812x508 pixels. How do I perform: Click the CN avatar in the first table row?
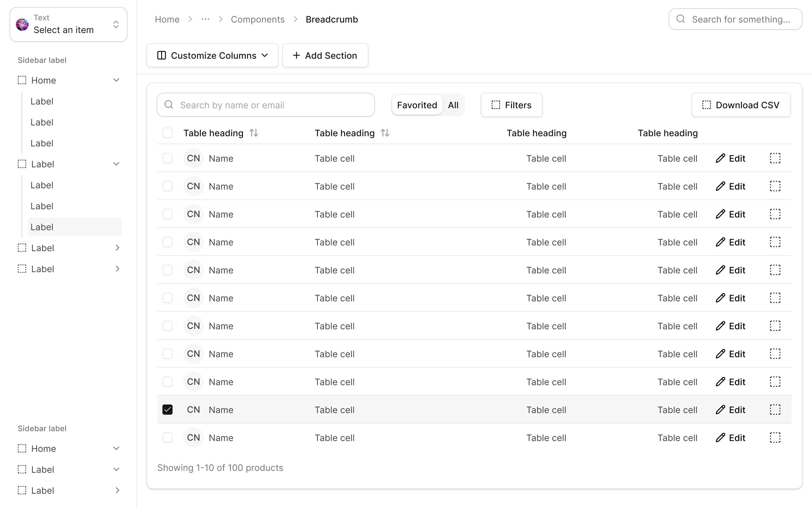click(193, 158)
